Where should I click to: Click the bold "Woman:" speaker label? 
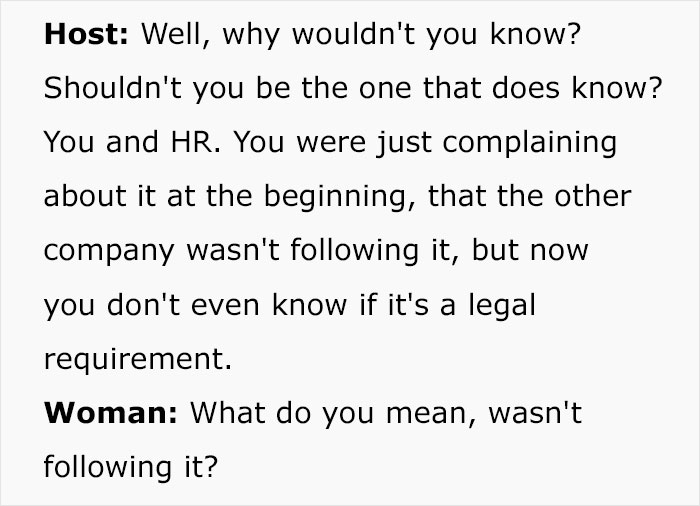[x=106, y=414]
